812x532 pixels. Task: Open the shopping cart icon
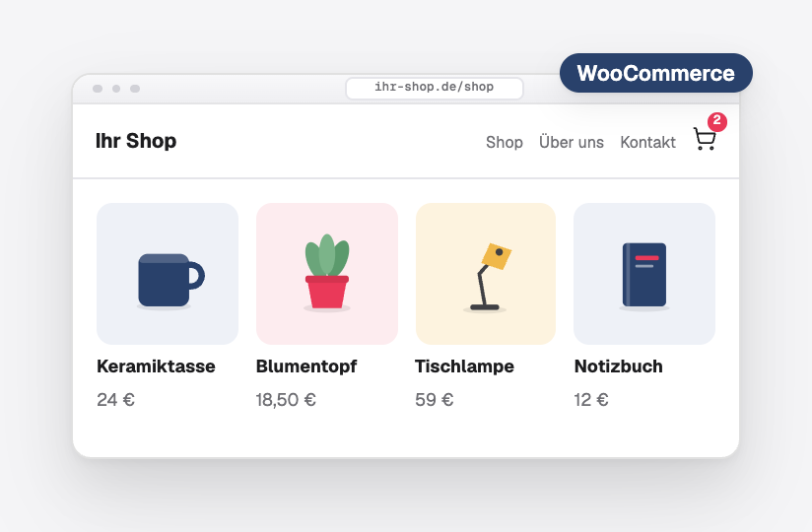[x=705, y=140]
